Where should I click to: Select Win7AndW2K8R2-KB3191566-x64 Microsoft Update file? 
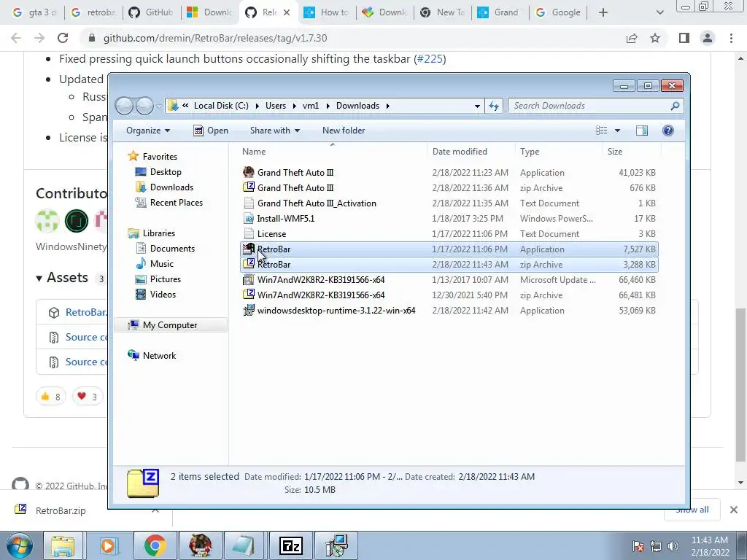coord(449,279)
